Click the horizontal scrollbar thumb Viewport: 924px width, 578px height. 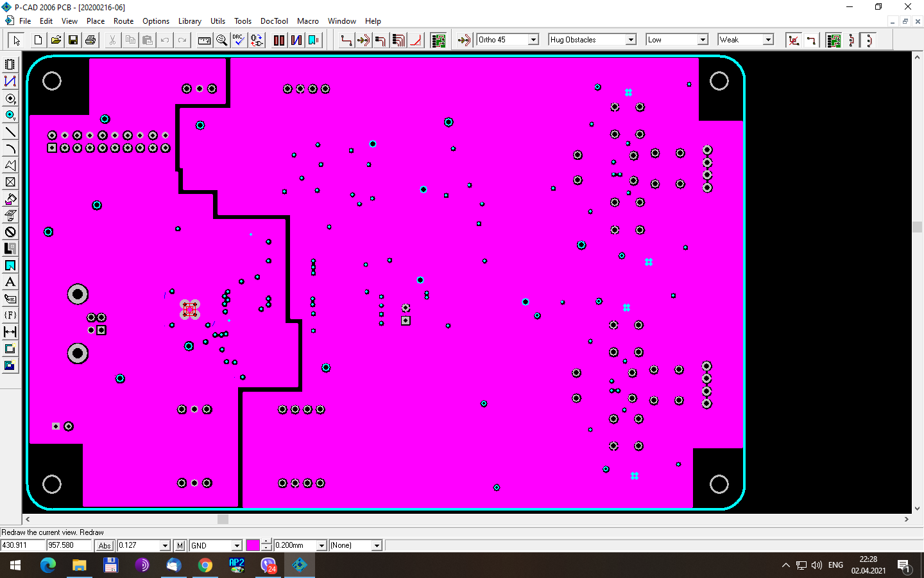click(223, 519)
